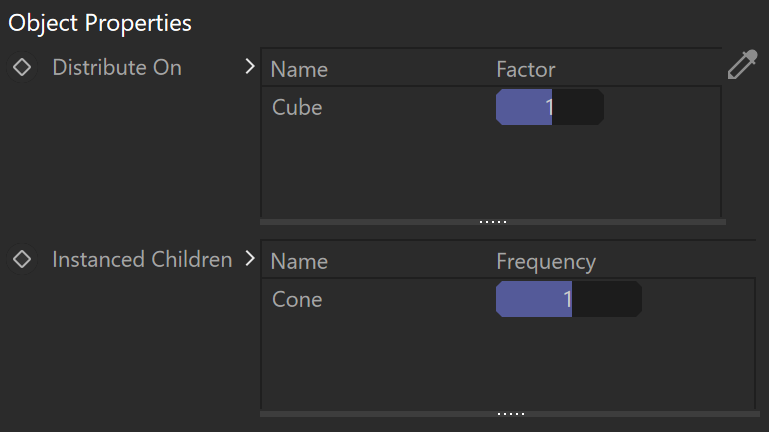Click empty area below the Cube row
The height and width of the screenshot is (432, 769).
(x=491, y=172)
